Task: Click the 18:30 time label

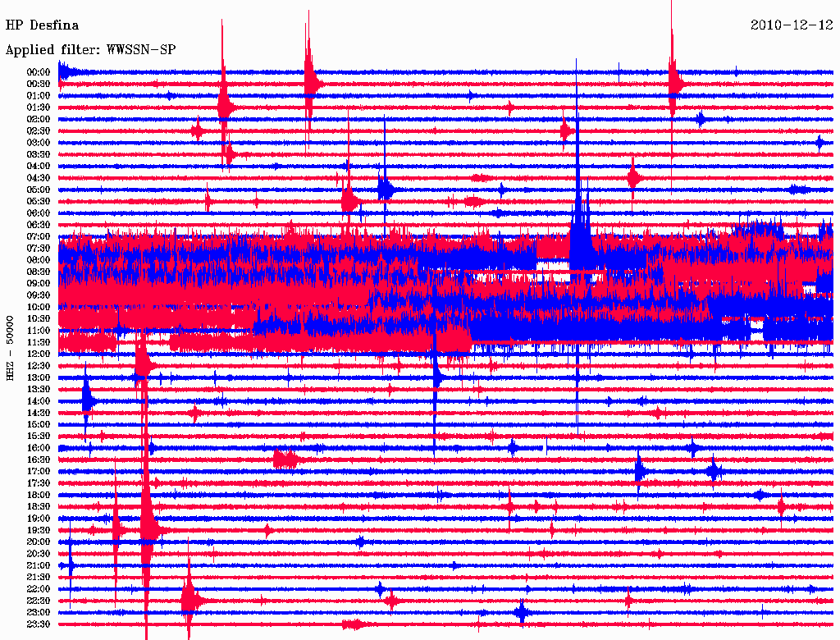Action: coord(39,506)
